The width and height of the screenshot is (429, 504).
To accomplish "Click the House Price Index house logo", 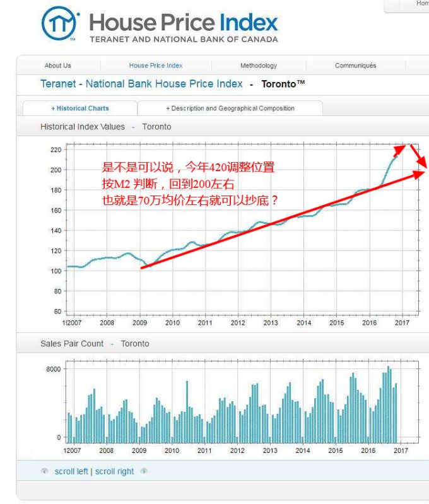I will pyautogui.click(x=60, y=23).
